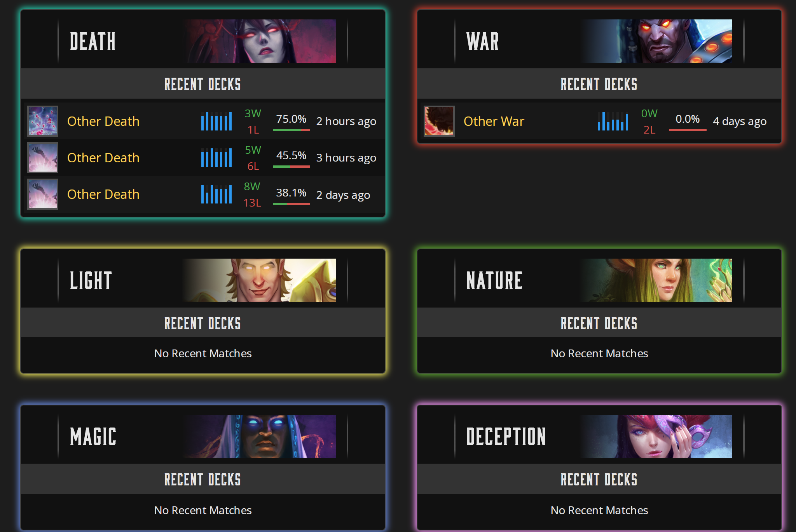Click Recent Decks header under Nature
Screen dimensions: 796x532
(599, 323)
